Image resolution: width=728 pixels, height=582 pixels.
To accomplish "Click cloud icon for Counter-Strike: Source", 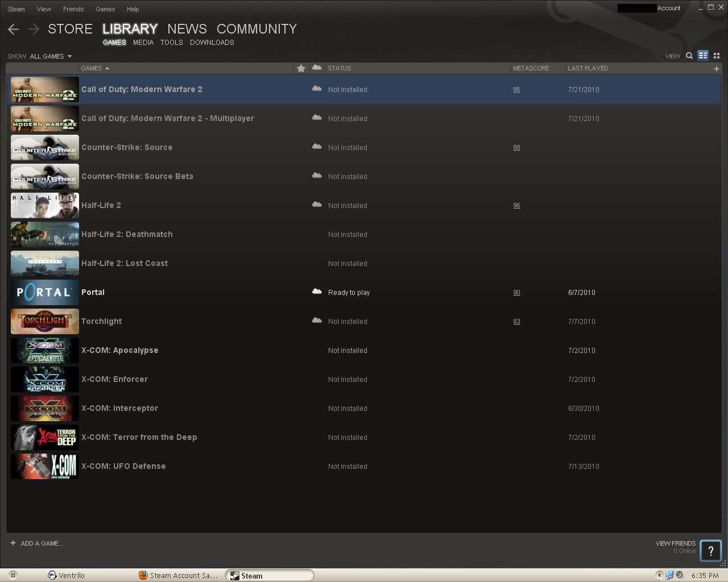I will point(317,147).
